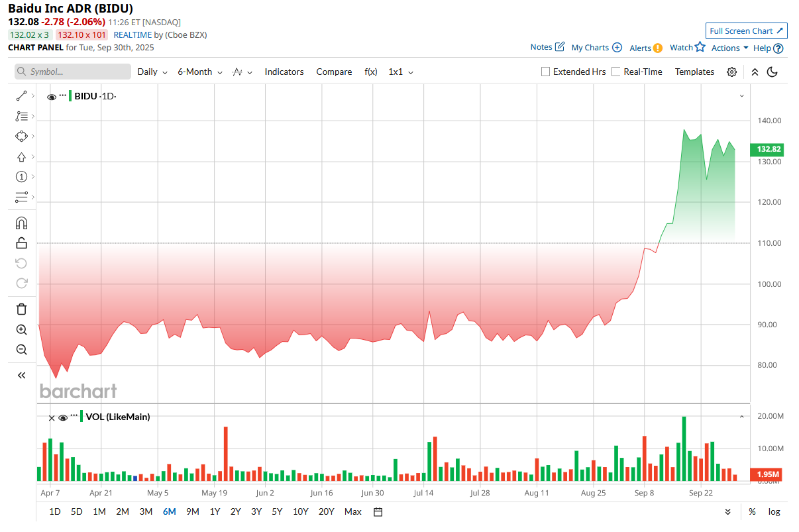Viewport: 799px width, 532px height.
Task: Click the Compare button
Action: click(334, 72)
